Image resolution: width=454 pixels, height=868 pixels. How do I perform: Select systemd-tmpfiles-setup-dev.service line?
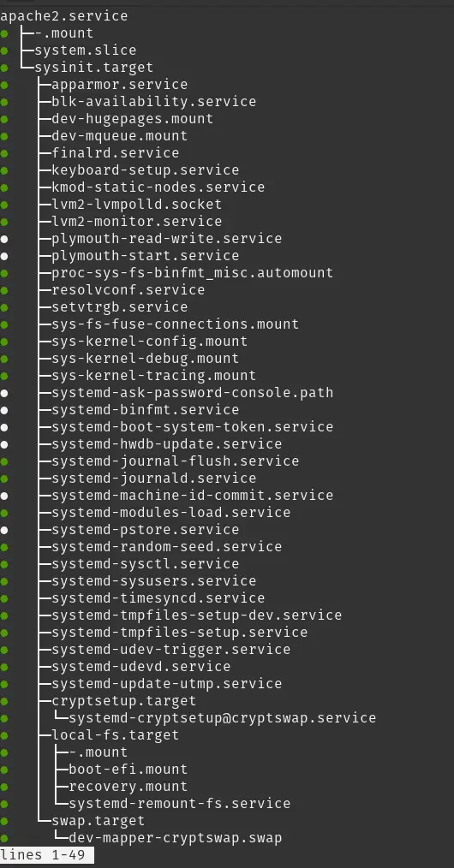click(197, 615)
